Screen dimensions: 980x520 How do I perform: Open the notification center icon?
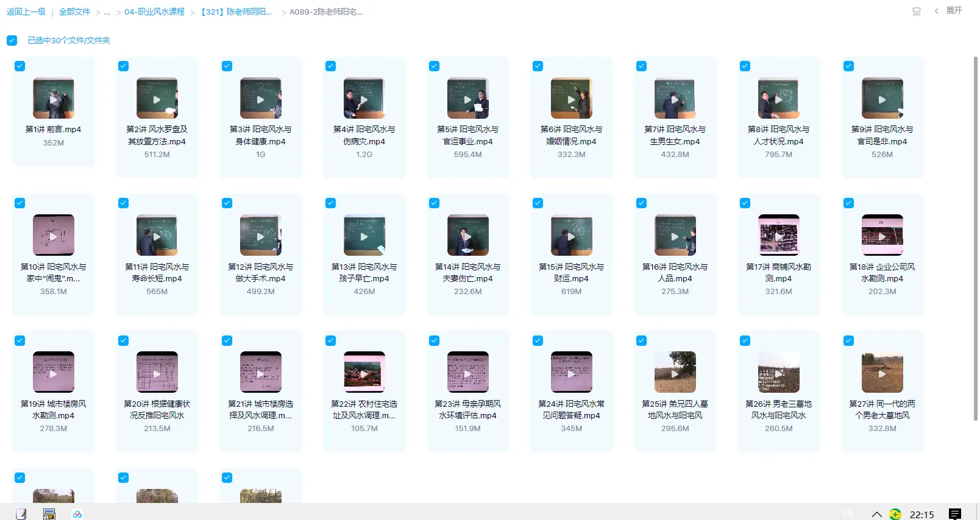[x=955, y=515]
